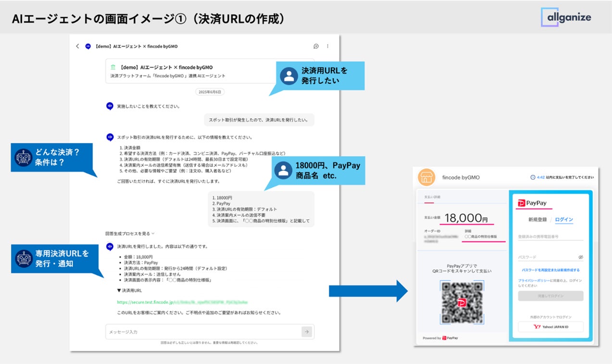Click the 2025年6月6日 date chip

[x=210, y=92]
